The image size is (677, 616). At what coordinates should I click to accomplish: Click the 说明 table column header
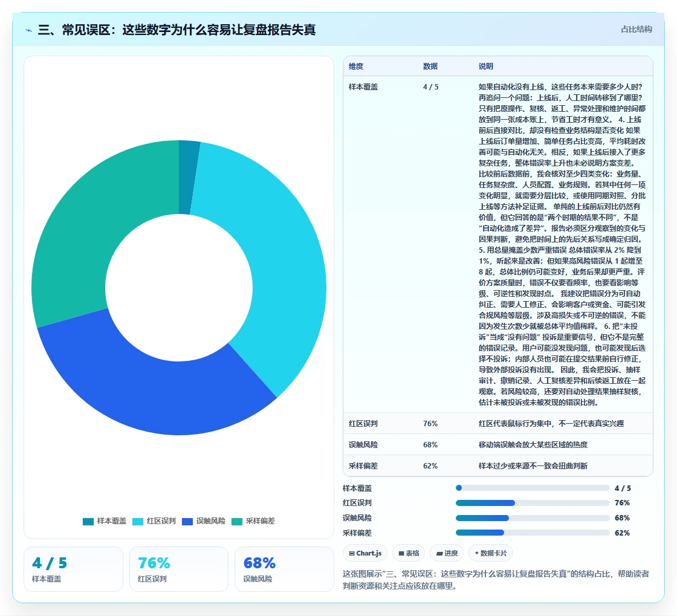(486, 66)
